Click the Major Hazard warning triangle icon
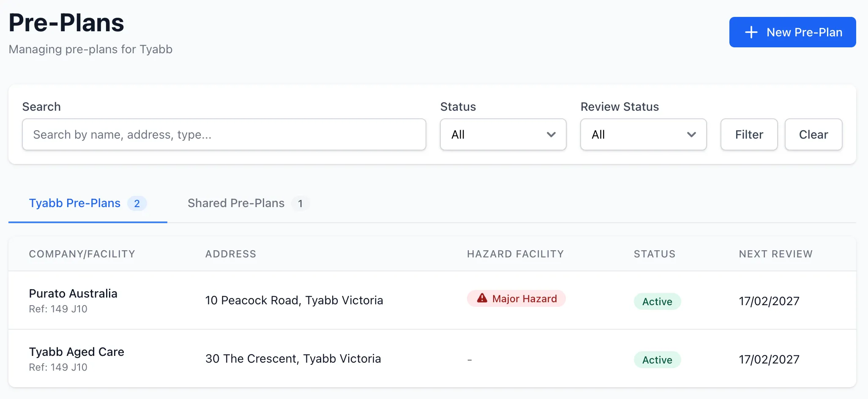The width and height of the screenshot is (868, 399). coord(482,298)
